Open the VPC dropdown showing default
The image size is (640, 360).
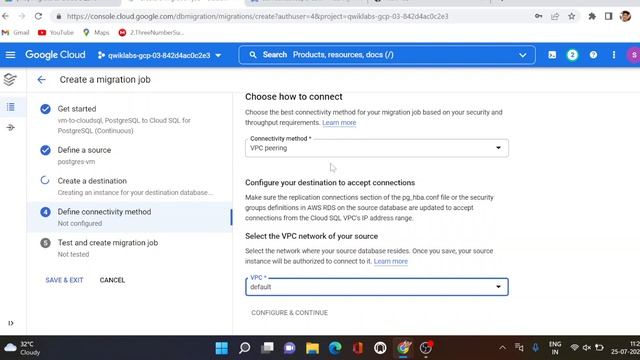(x=377, y=287)
